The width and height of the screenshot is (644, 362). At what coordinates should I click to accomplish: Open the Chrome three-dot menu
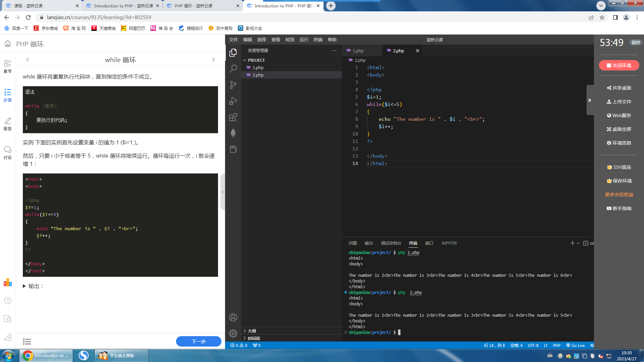tap(637, 17)
